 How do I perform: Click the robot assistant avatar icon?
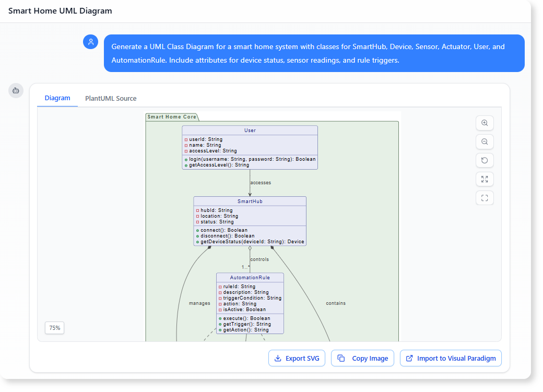pyautogui.click(x=16, y=90)
